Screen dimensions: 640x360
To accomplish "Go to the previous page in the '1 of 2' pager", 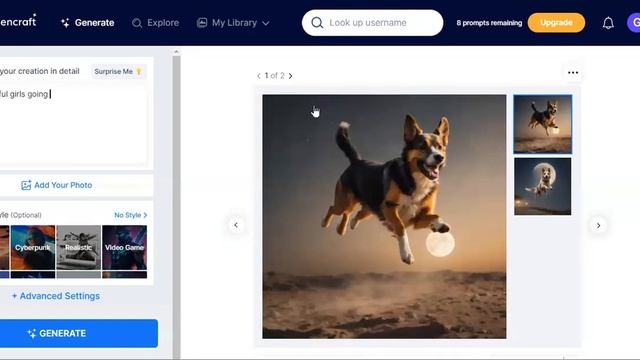I will [x=258, y=76].
